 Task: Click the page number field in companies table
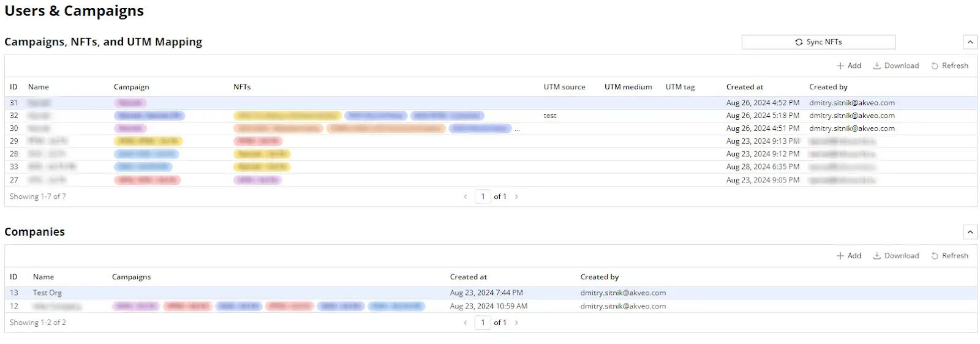point(483,323)
